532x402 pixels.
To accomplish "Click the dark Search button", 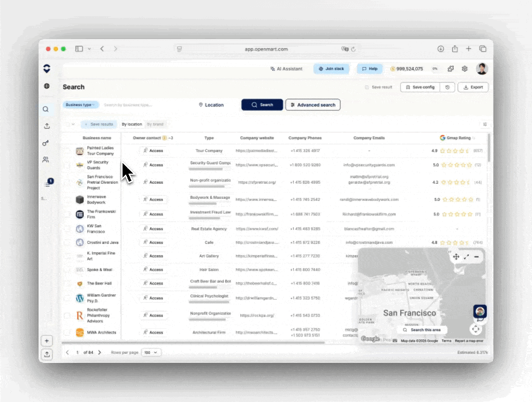I will [x=262, y=105].
